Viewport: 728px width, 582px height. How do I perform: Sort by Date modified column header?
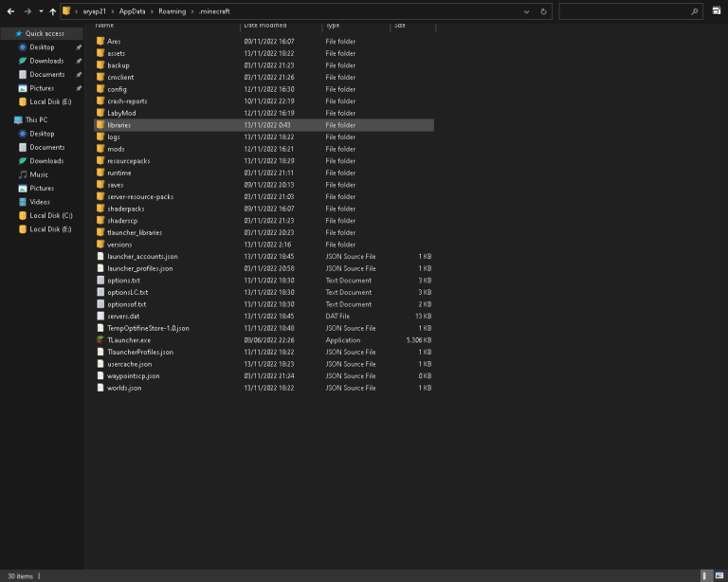tap(265, 26)
